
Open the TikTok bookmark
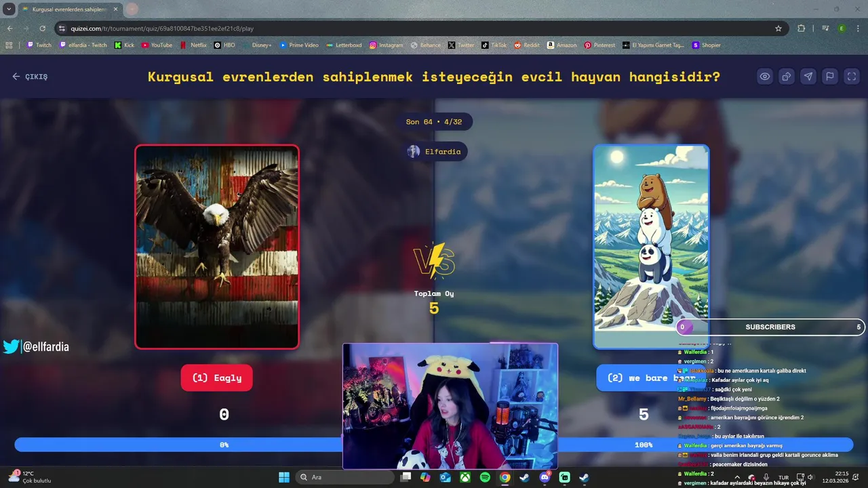tap(494, 45)
